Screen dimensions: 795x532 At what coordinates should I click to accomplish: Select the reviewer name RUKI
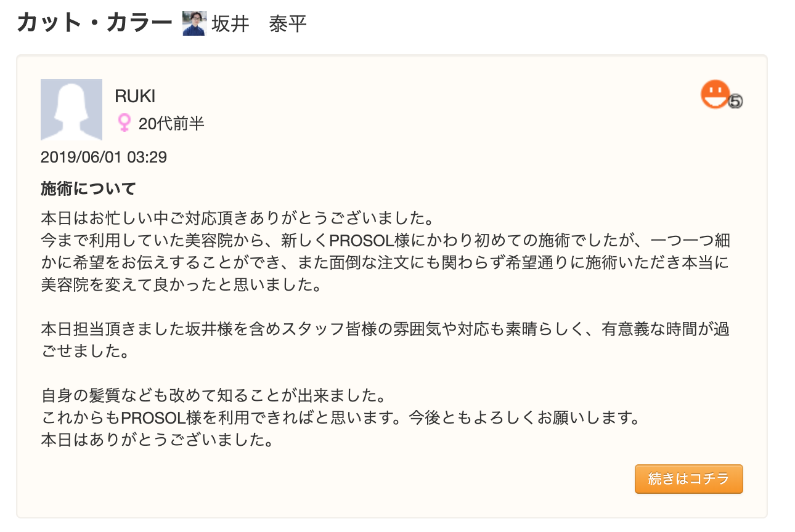pyautogui.click(x=135, y=96)
